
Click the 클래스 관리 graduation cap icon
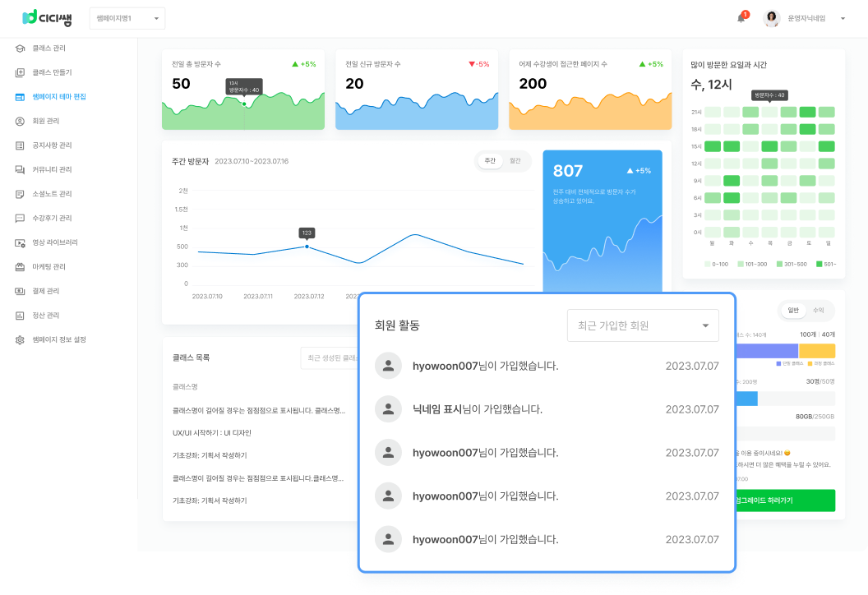(20, 48)
